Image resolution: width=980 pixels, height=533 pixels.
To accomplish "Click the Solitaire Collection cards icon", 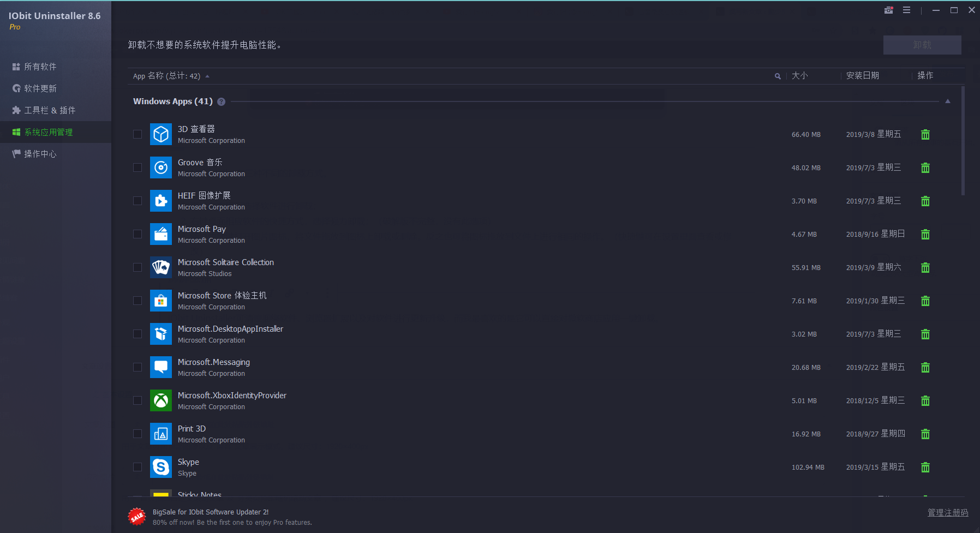I will tap(161, 267).
